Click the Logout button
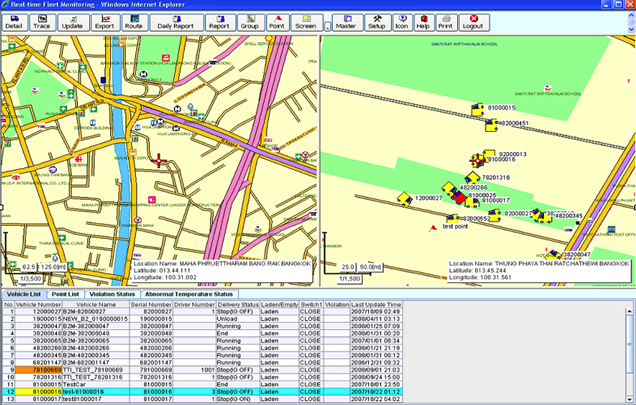This screenshot has width=636, height=405. 473,22
